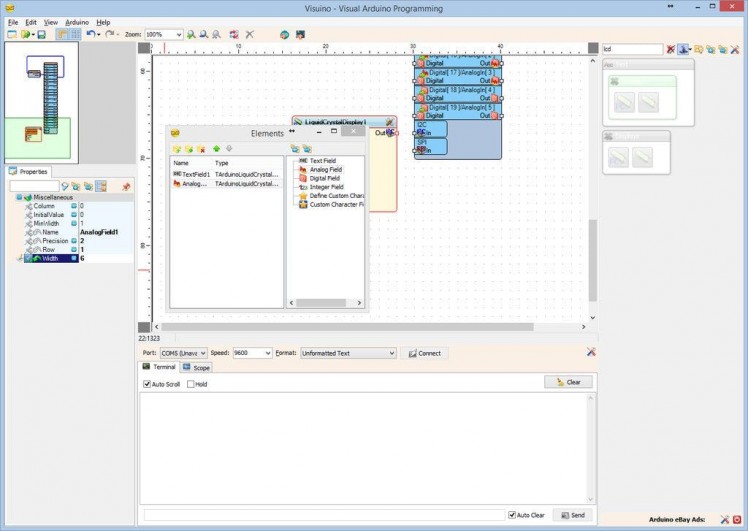
Task: Open the Speed baud rate dropdown
Action: coord(267,353)
